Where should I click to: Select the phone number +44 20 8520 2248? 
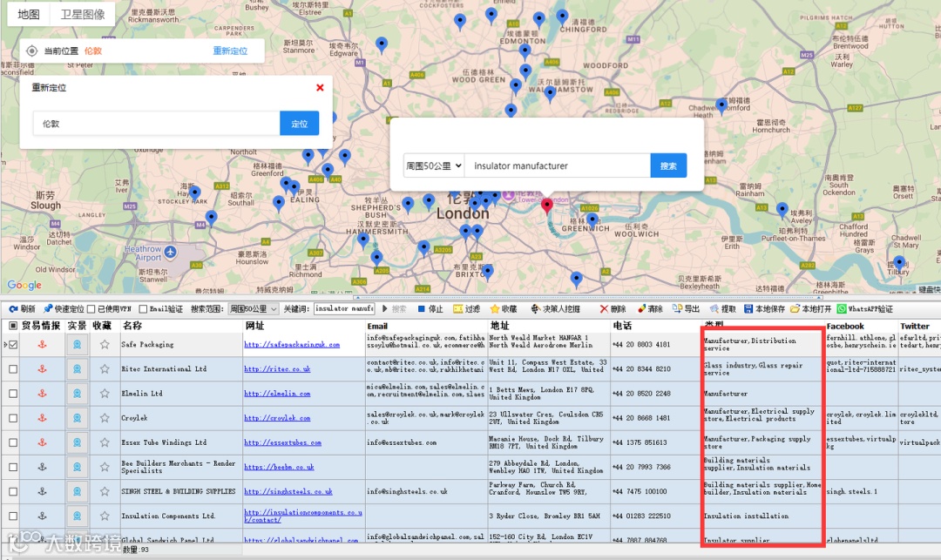[641, 394]
